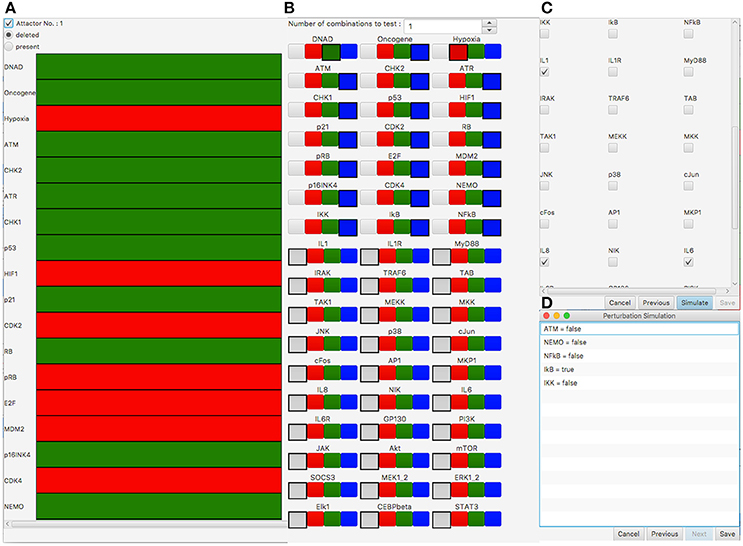
Task: Check the IKK checkbox in panel C
Action: [x=545, y=34]
